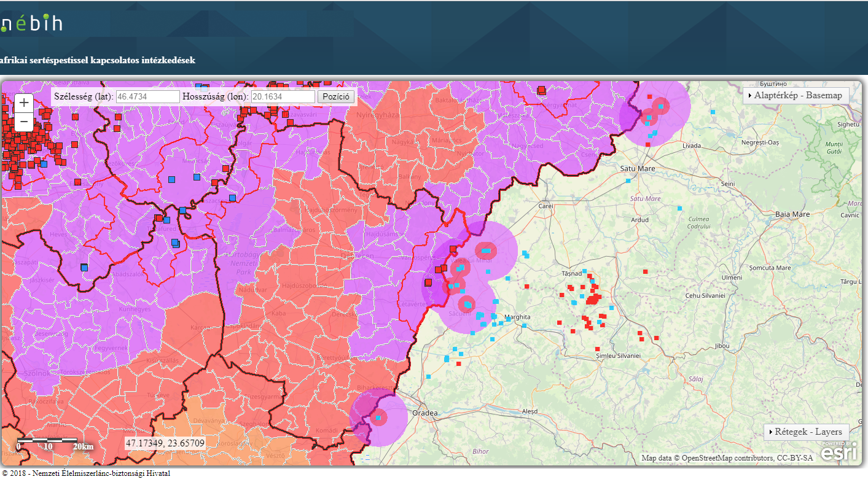Click the cursor coordinates readout
Screen dimensions: 868x482
click(x=165, y=443)
